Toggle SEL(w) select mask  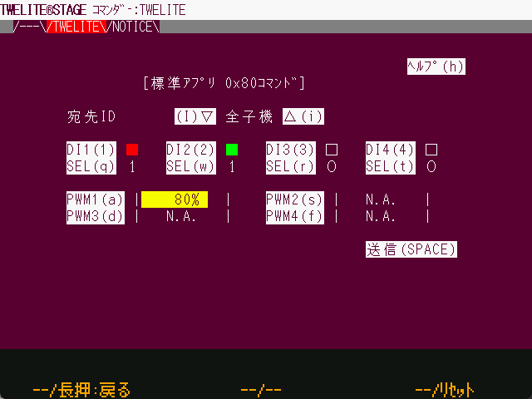[191, 166]
